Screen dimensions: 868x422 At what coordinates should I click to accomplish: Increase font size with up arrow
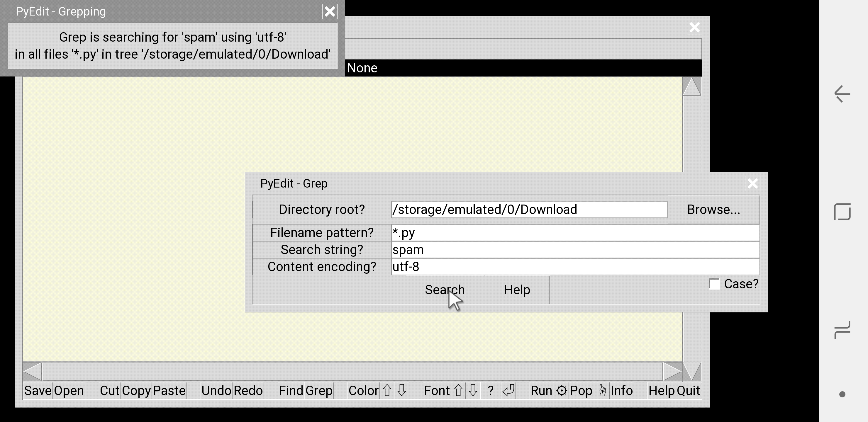tap(458, 391)
